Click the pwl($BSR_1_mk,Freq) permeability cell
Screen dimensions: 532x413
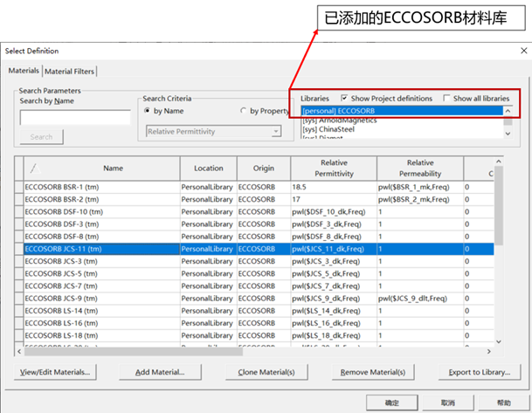(x=420, y=187)
